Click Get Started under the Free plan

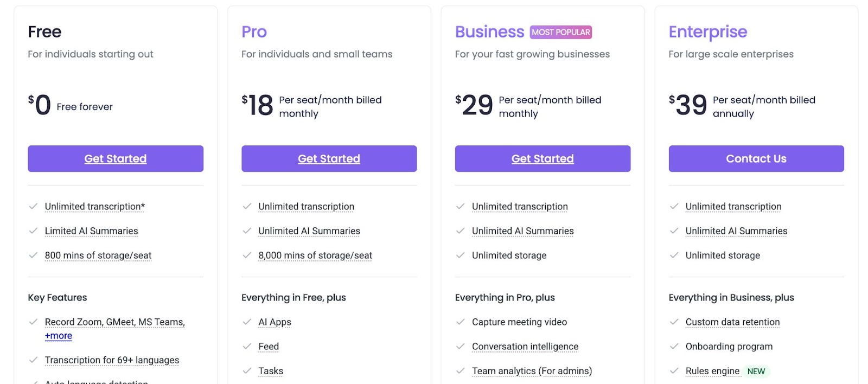116,158
